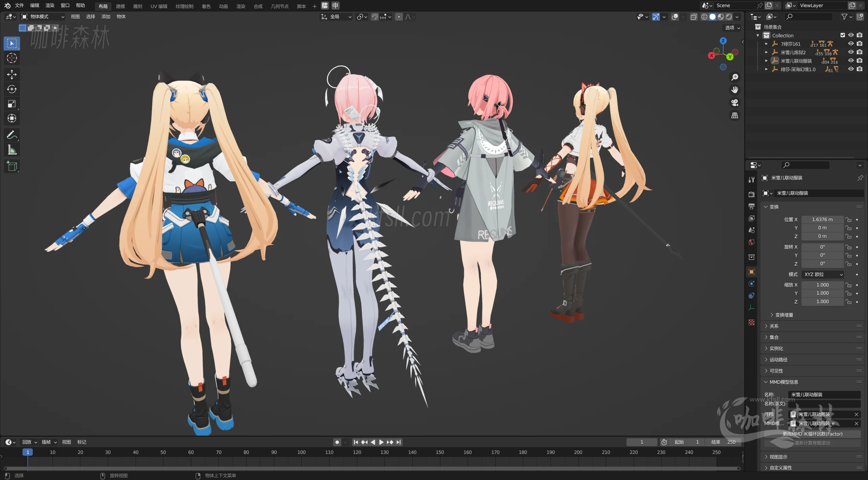The width and height of the screenshot is (868, 480).
Task: Select the Annotate tool
Action: (12, 135)
